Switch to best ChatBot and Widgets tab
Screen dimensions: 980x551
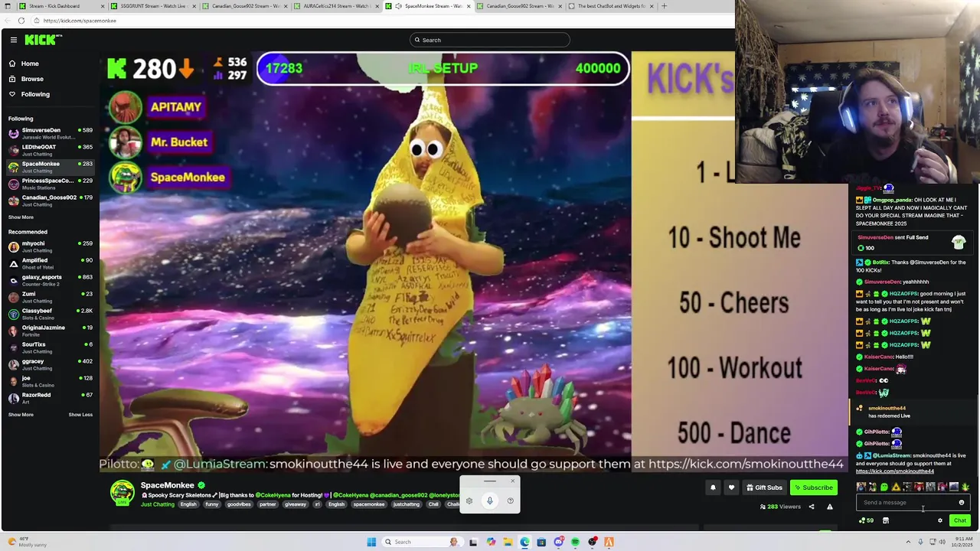pos(610,6)
